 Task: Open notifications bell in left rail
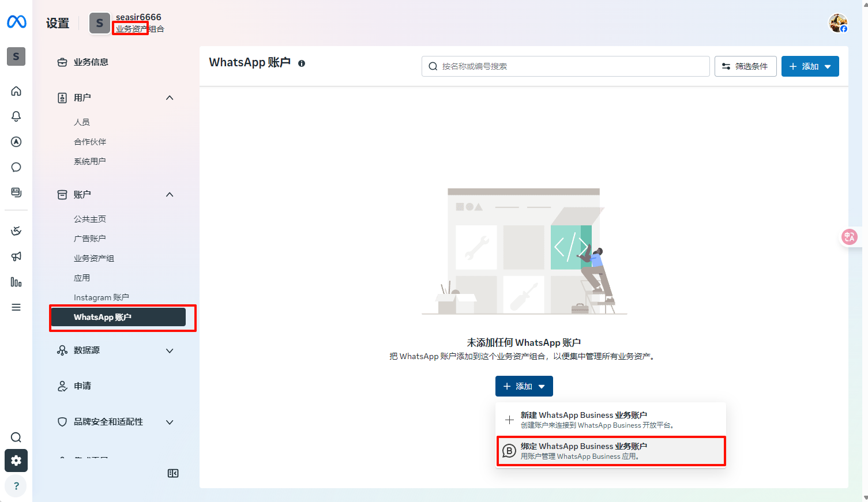tap(16, 116)
